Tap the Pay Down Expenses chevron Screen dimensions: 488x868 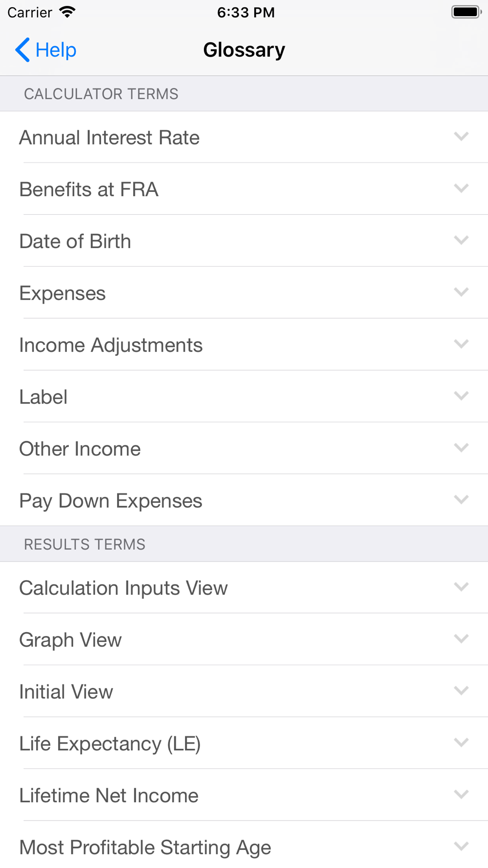pyautogui.click(x=461, y=500)
